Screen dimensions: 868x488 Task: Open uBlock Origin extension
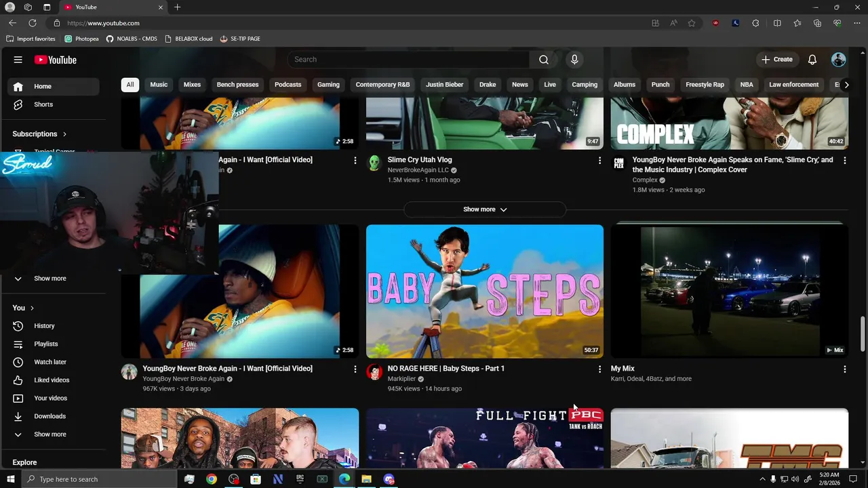point(715,23)
